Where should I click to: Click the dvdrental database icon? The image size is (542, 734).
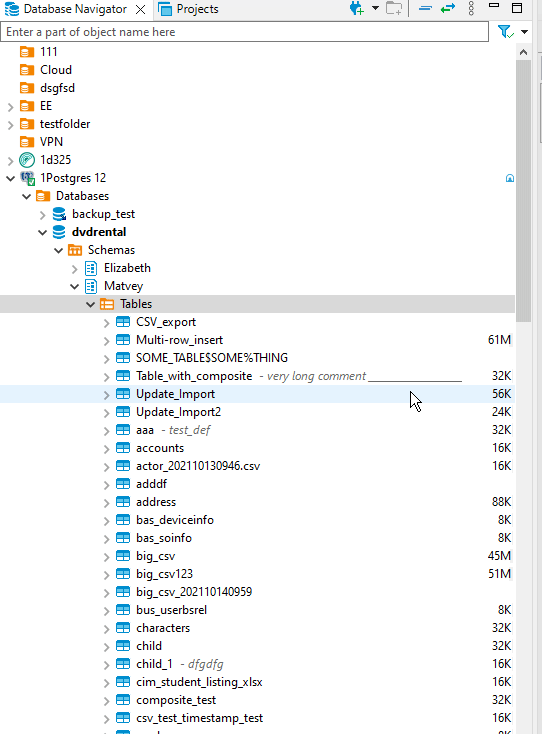click(59, 232)
